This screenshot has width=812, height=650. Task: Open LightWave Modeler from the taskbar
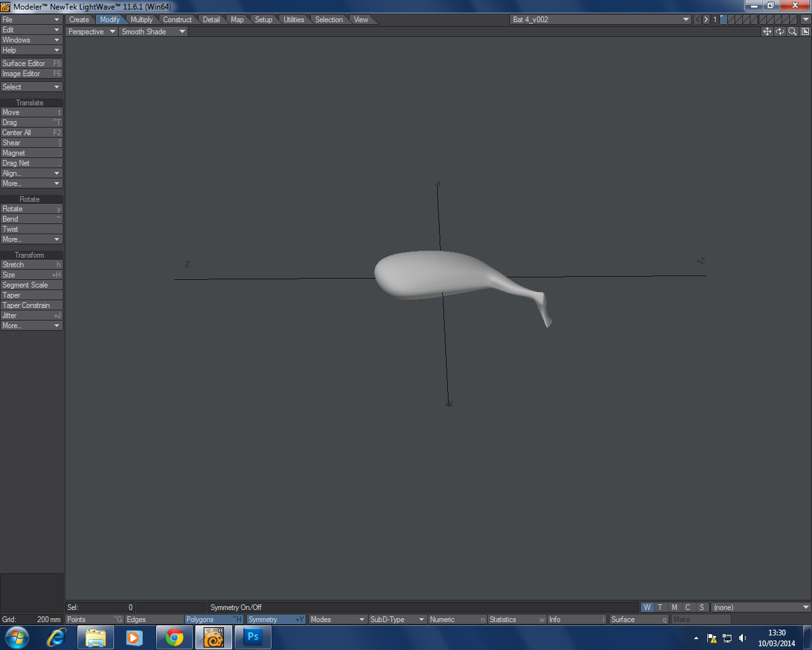tap(213, 637)
